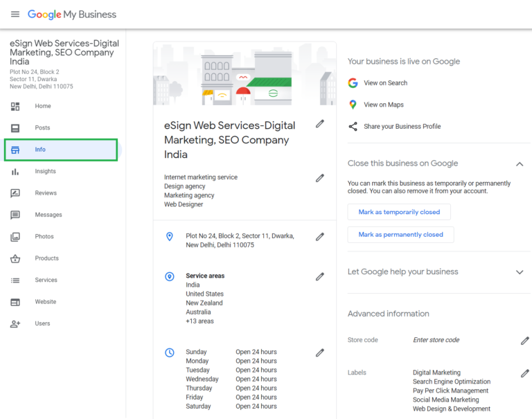Click the share icon for Business Profile
Viewport: 532px width, 419px height.
tap(353, 127)
